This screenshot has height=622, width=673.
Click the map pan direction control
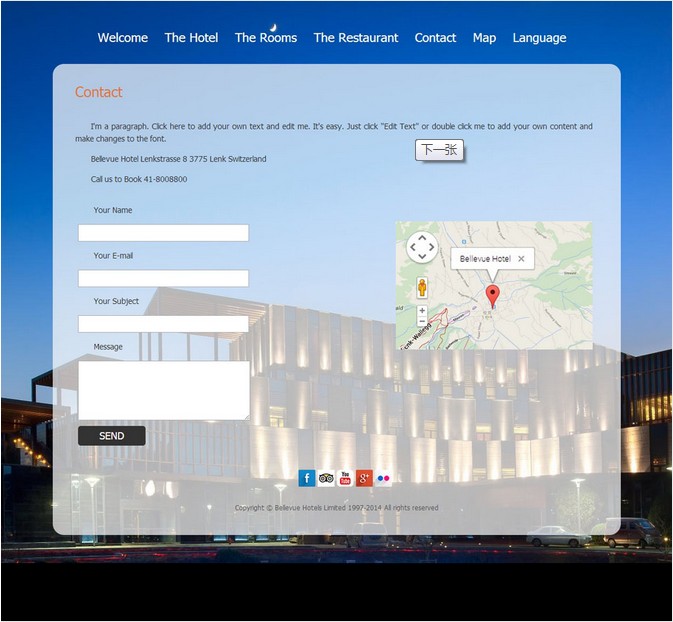(422, 247)
